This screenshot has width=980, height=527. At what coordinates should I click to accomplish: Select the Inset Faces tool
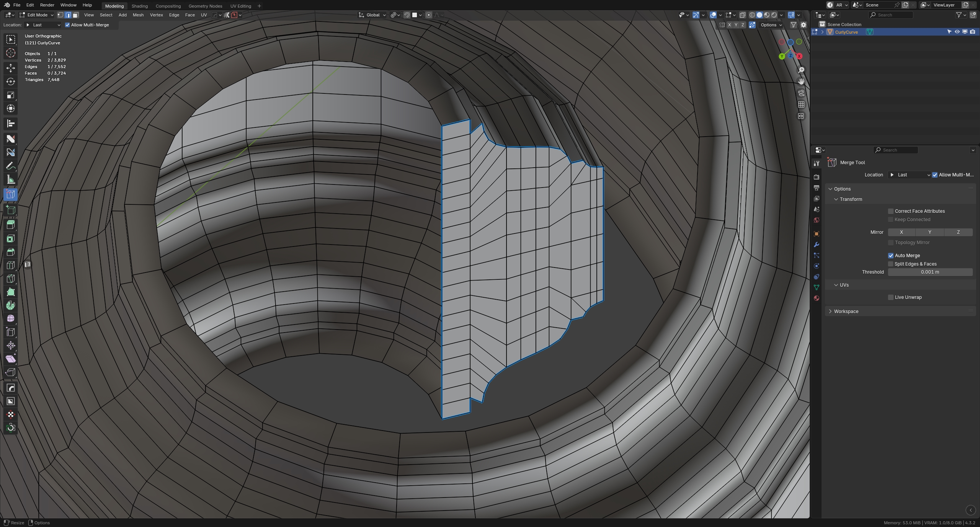tap(11, 238)
